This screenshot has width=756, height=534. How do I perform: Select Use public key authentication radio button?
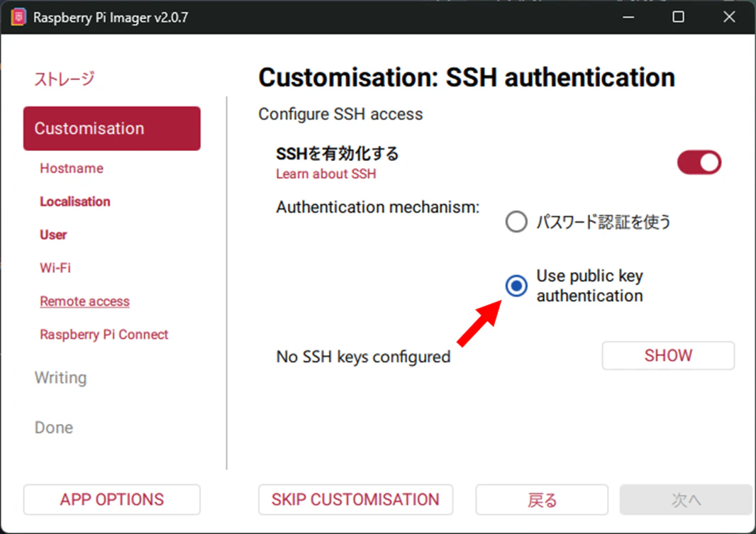click(x=516, y=286)
